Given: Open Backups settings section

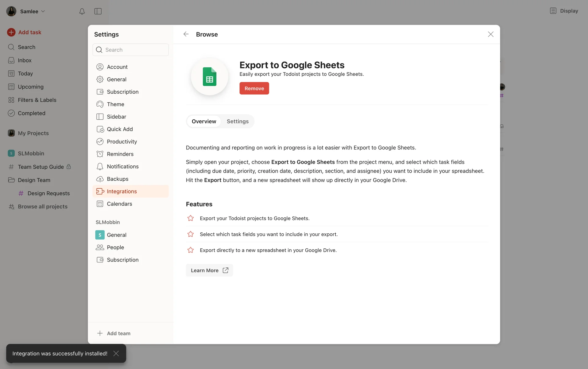Looking at the screenshot, I should click(x=117, y=179).
